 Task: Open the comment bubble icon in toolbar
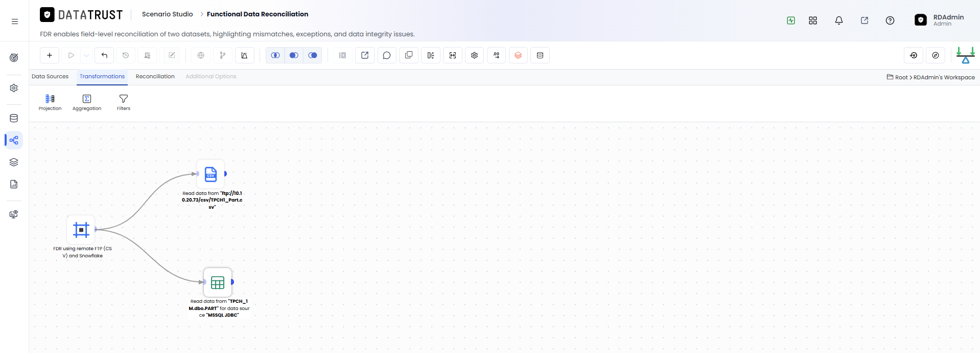click(x=387, y=55)
